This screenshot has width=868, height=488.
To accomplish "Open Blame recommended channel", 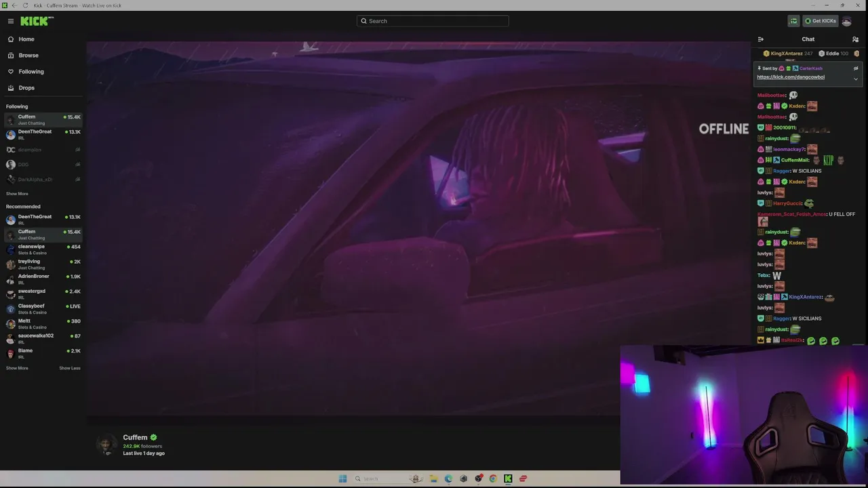I will point(42,354).
